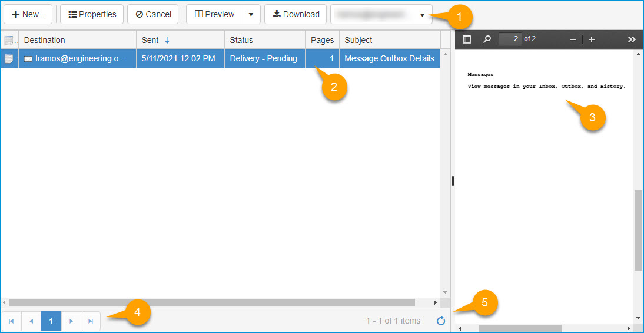Screen dimensions: 644x333
Task: Cancel the selected outbox message
Action: pyautogui.click(x=153, y=14)
